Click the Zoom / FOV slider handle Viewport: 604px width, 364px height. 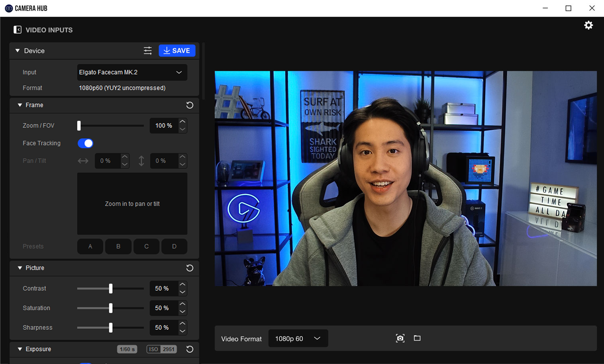click(x=79, y=125)
